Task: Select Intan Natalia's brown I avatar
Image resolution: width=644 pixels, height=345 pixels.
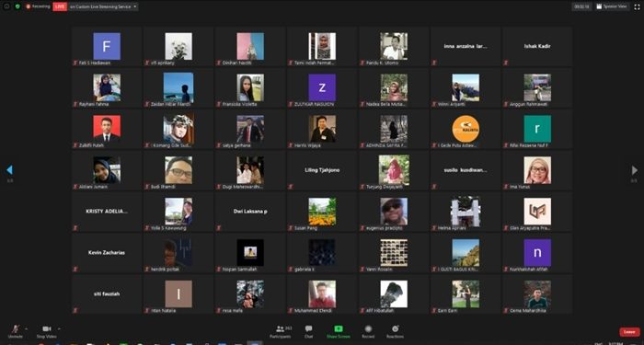Action: 178,294
